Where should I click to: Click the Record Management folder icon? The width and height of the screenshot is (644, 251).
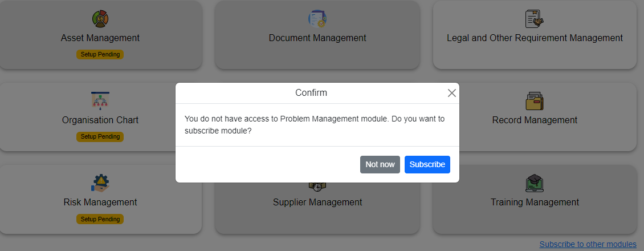click(534, 101)
